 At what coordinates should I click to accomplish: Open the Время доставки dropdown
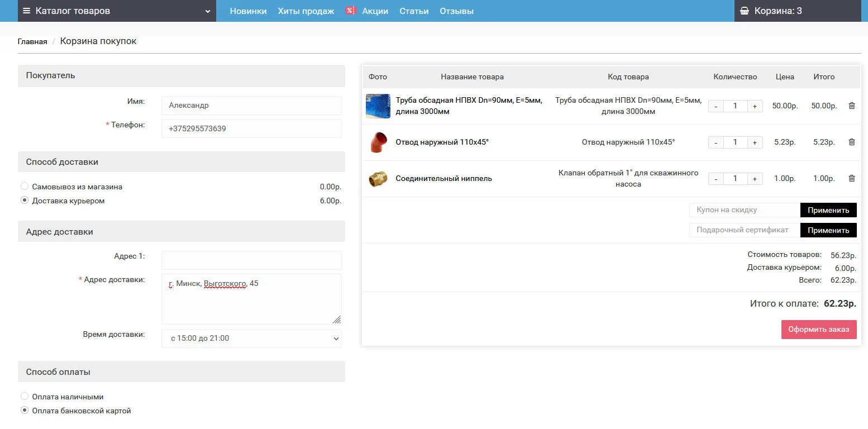coord(251,339)
